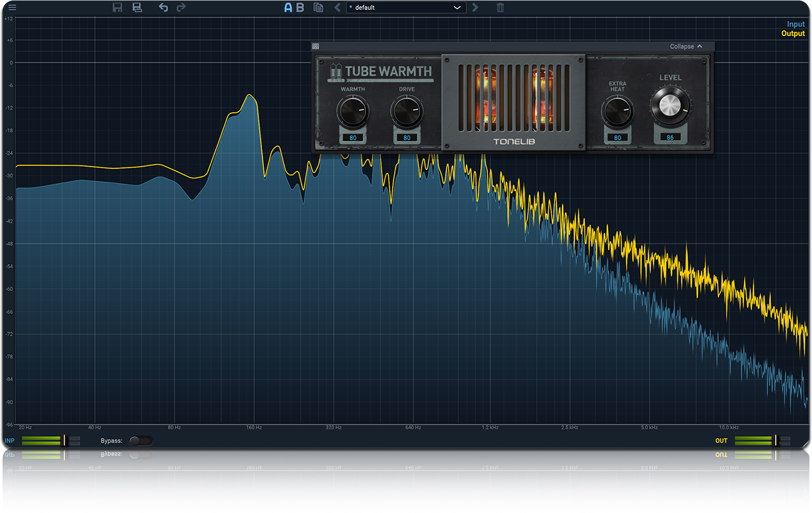This screenshot has height=513, width=812.
Task: Click the 40 Hz frequency label
Action: coord(95,428)
